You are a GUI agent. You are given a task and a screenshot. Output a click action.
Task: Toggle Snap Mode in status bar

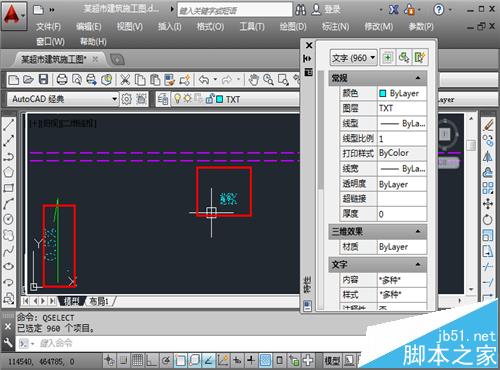[x=123, y=360]
